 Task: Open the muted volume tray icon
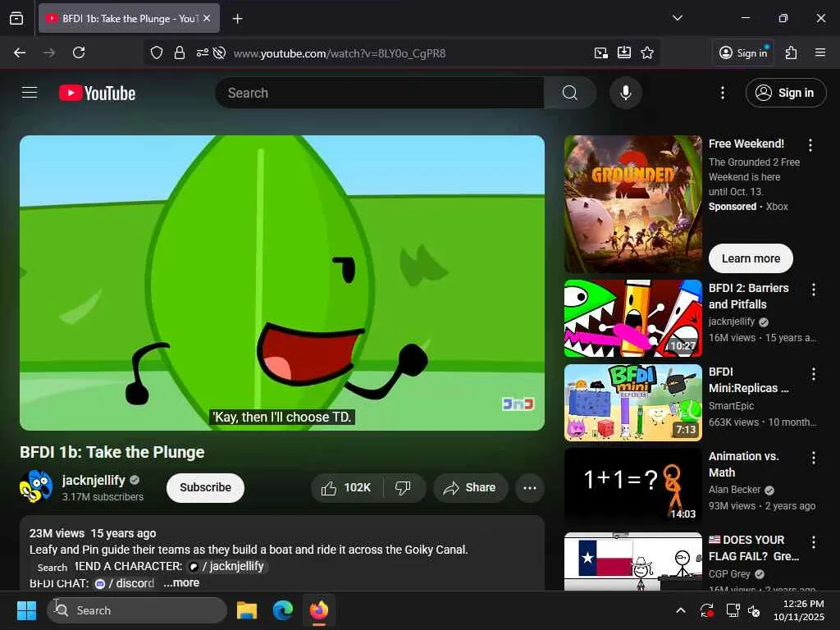[755, 610]
